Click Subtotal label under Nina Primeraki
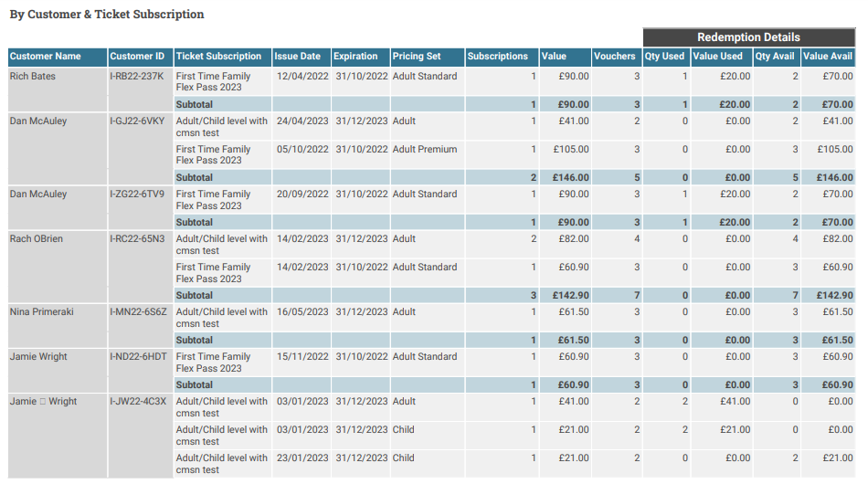Screen dimensions: 868x484 [195, 341]
